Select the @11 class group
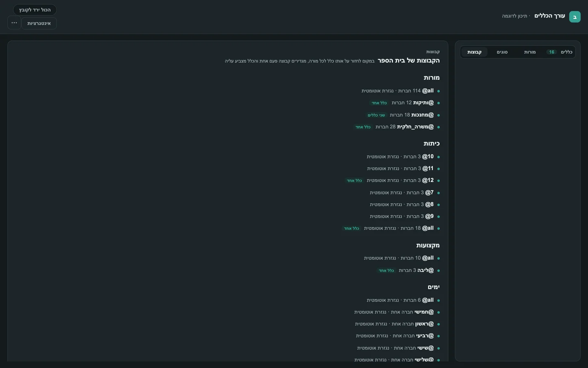The image size is (588, 368). click(x=428, y=168)
